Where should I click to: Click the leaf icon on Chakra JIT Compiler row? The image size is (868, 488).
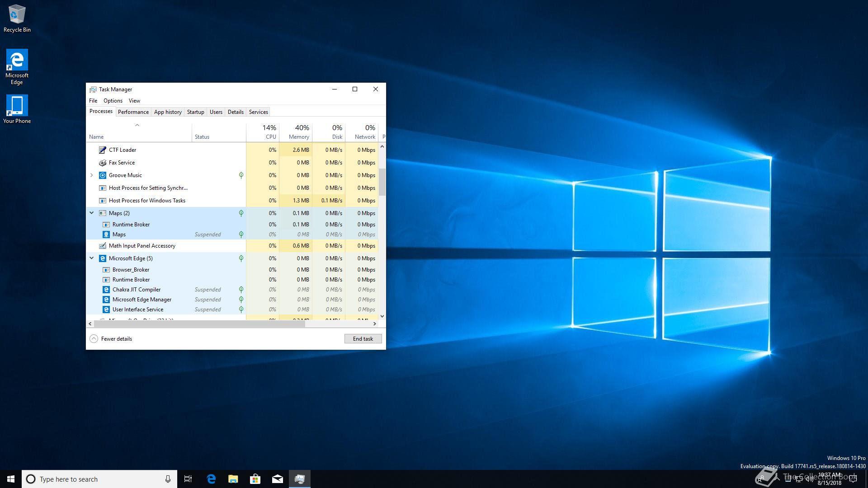coord(241,290)
